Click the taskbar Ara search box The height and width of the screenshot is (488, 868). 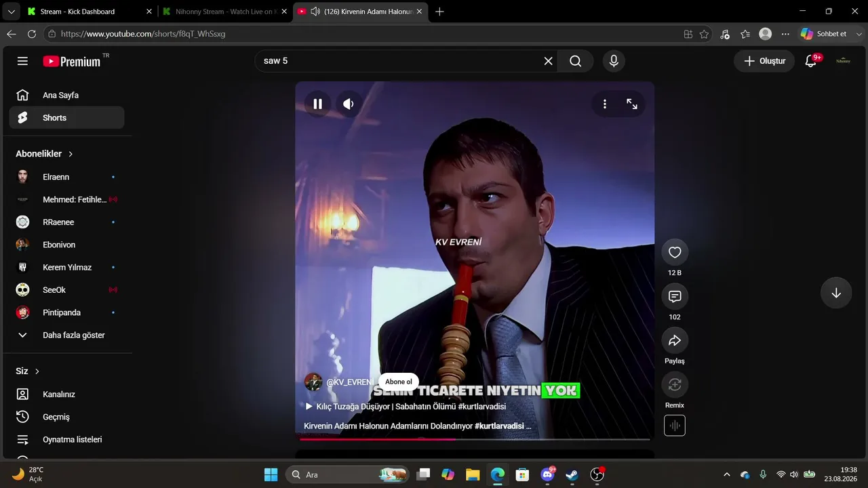point(348,474)
